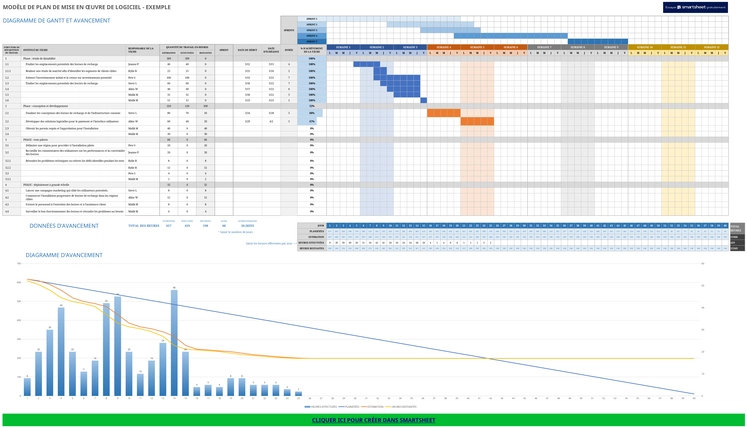Select the 'Semaine 1' week header
Viewport: 747px width, 428px height.
(343, 47)
